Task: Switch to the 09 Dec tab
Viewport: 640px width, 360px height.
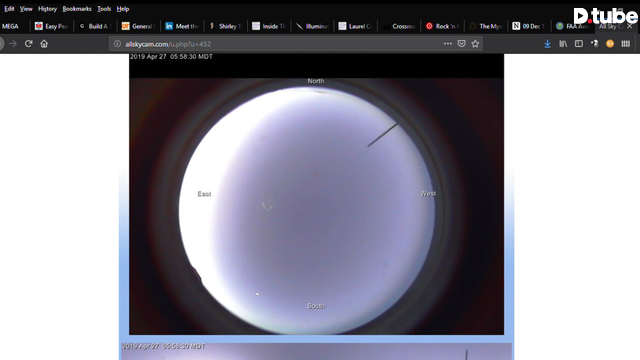Action: tap(530, 26)
